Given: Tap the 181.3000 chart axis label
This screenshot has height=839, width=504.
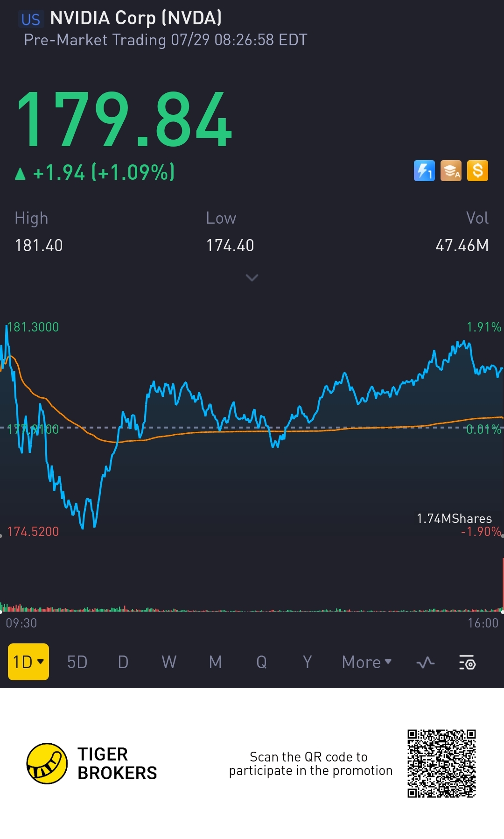Looking at the screenshot, I should tap(33, 327).
